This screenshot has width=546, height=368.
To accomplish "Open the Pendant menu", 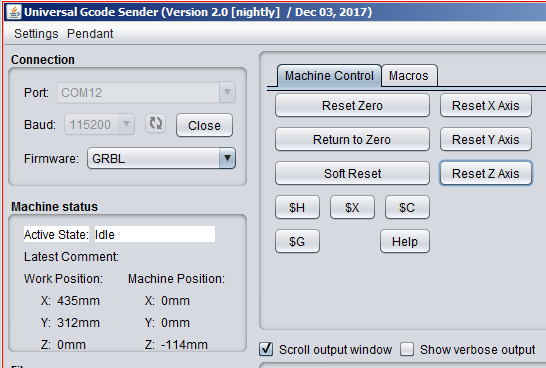I will coord(90,34).
